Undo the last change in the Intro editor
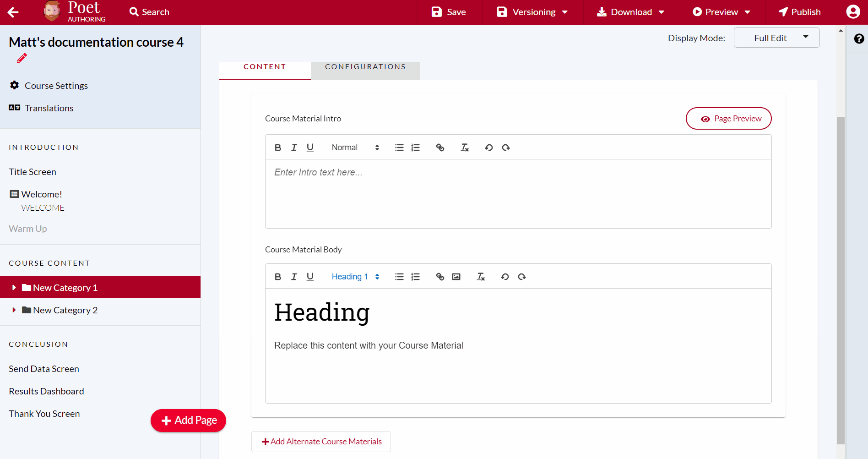This screenshot has height=459, width=868. 488,147
